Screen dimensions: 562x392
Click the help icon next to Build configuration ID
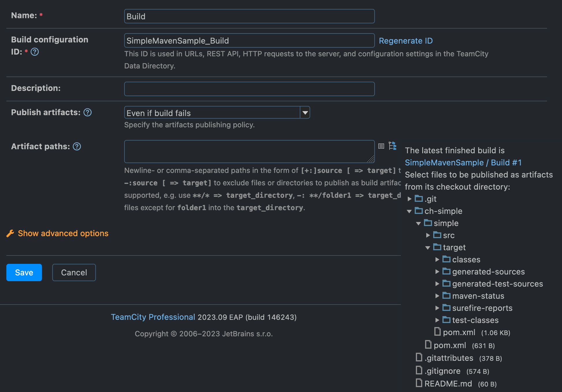click(35, 52)
